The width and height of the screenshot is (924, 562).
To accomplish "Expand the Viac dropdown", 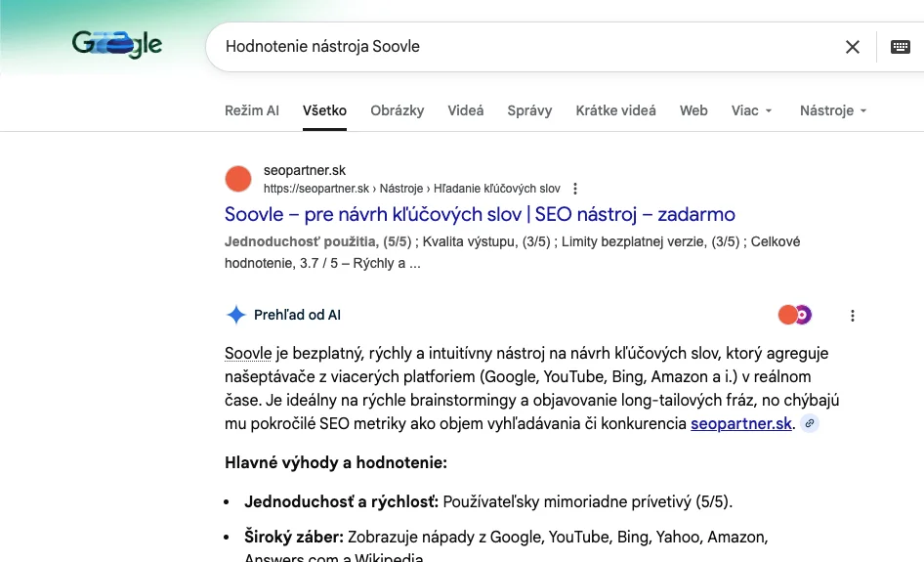I will pos(751,110).
